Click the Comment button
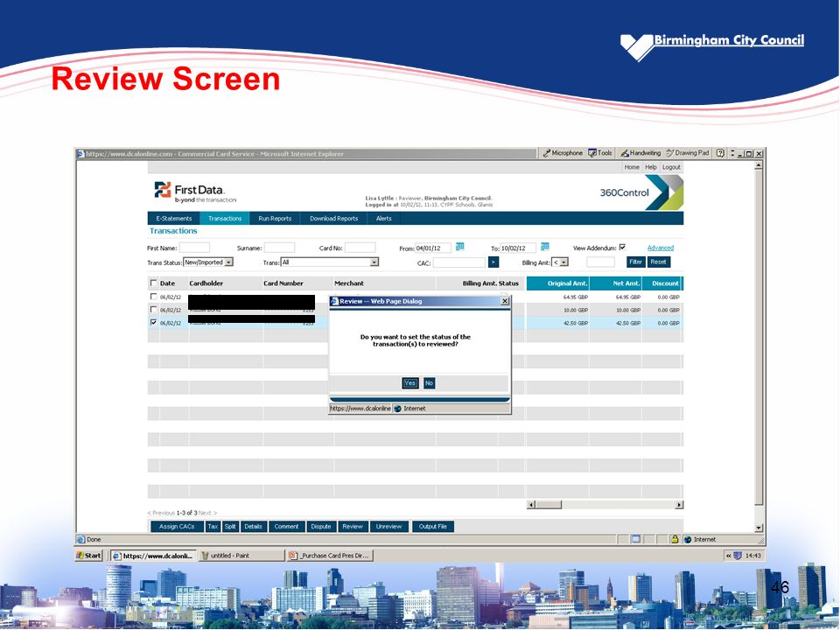The image size is (840, 630). [x=287, y=527]
